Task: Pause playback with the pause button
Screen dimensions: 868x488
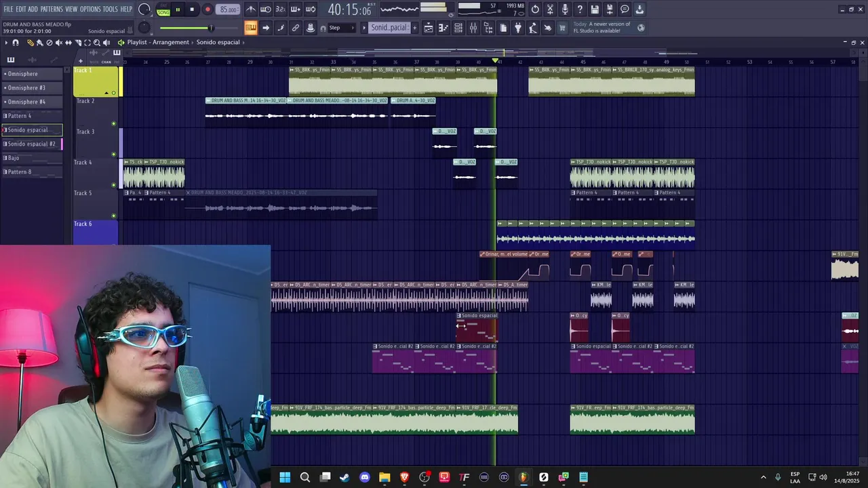Action: [x=178, y=9]
